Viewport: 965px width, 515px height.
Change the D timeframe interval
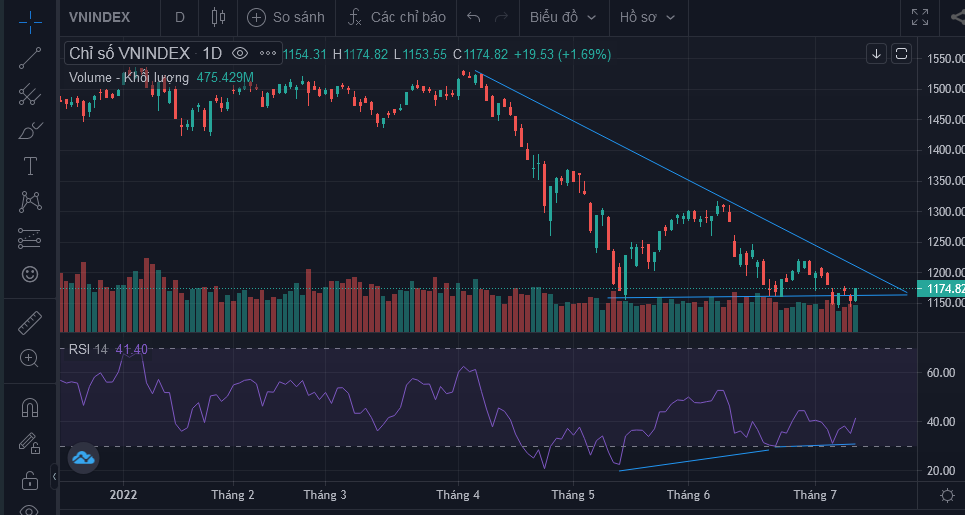pyautogui.click(x=180, y=17)
